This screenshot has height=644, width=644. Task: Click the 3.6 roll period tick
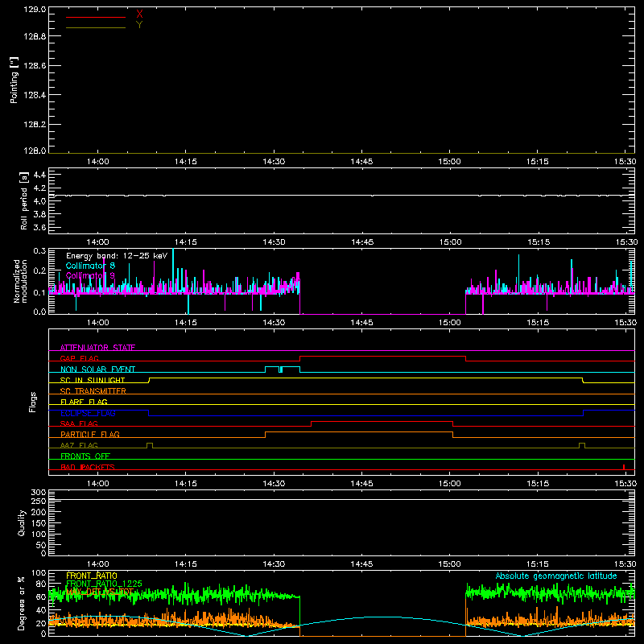click(x=39, y=227)
